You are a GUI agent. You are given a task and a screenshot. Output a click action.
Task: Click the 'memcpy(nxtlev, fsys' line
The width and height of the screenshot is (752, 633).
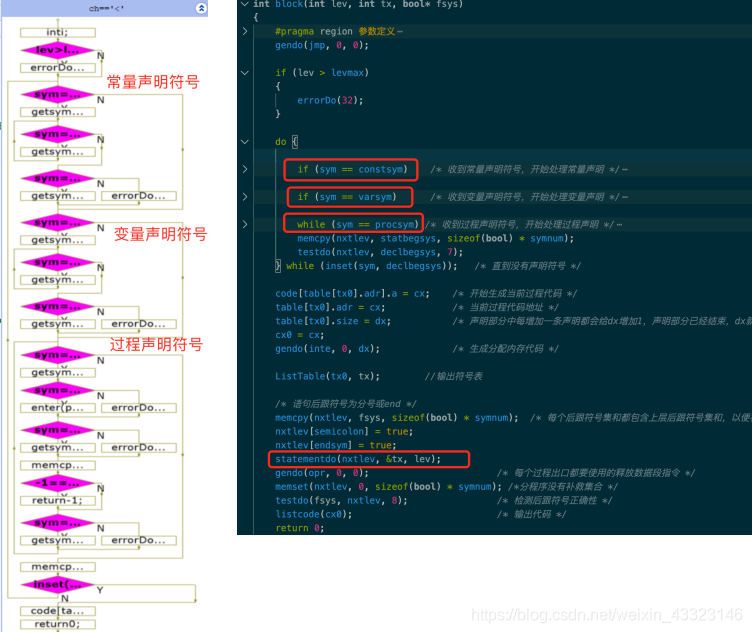tap(397, 418)
